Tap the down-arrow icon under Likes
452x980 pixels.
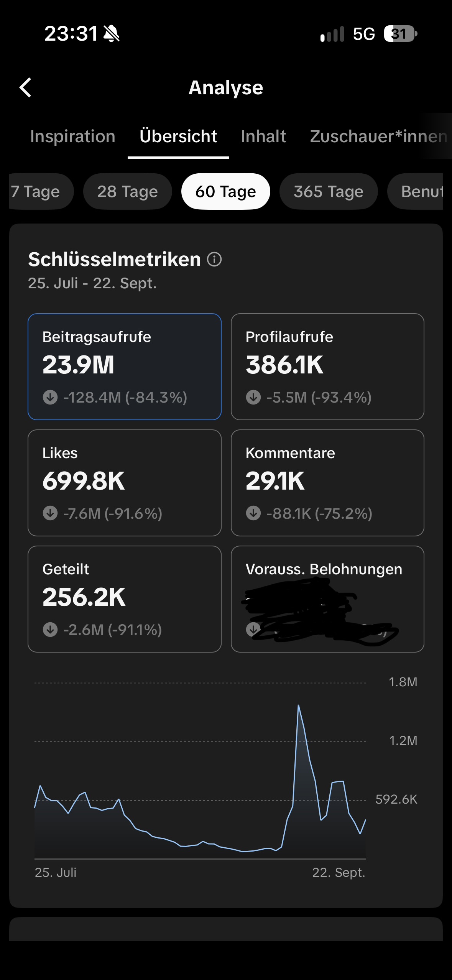50,513
